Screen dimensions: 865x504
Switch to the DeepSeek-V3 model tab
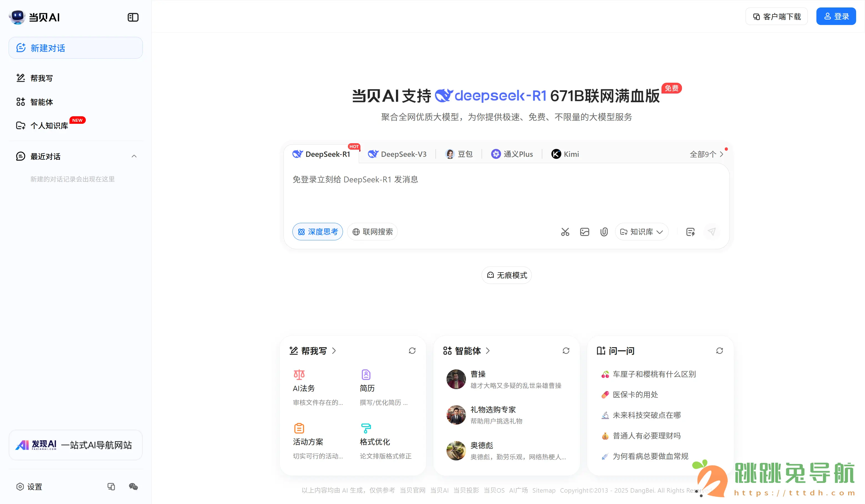[x=397, y=154]
